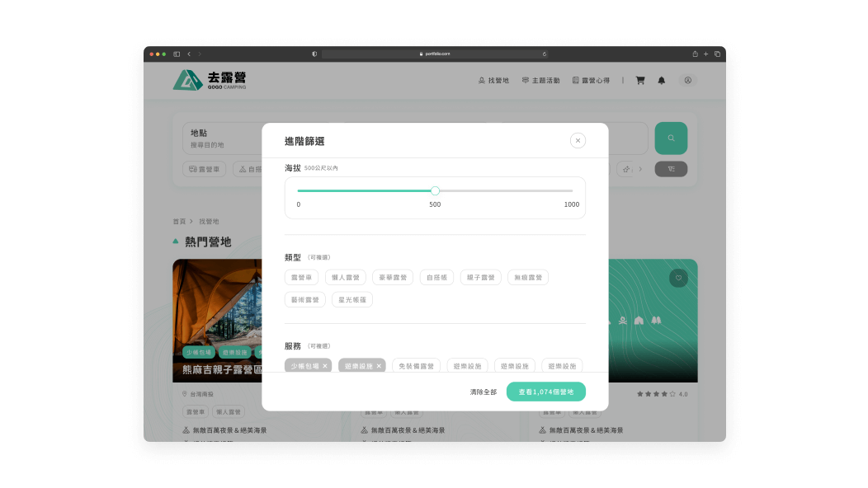Click 清除全部 to clear filters
This screenshot has width=868, height=488.
coord(484,392)
